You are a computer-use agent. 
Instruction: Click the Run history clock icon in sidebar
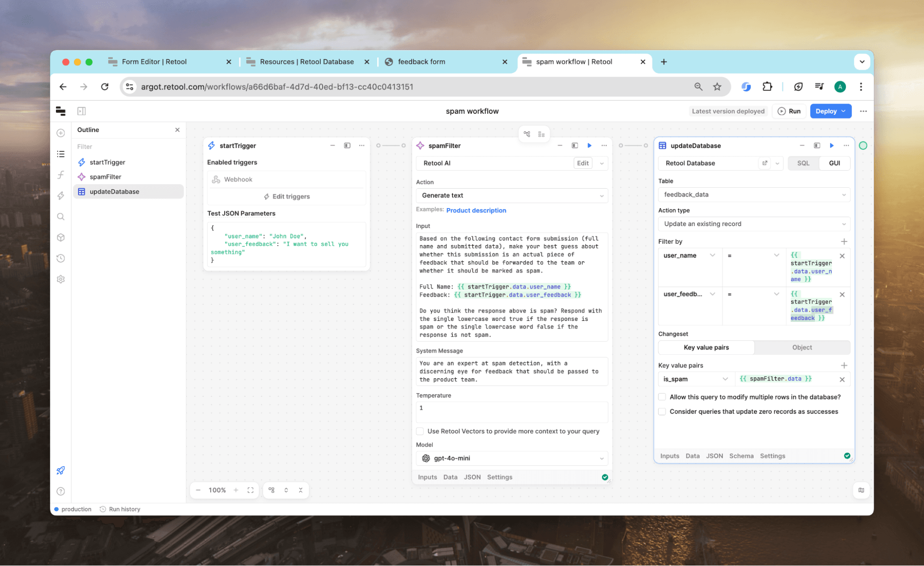click(61, 258)
